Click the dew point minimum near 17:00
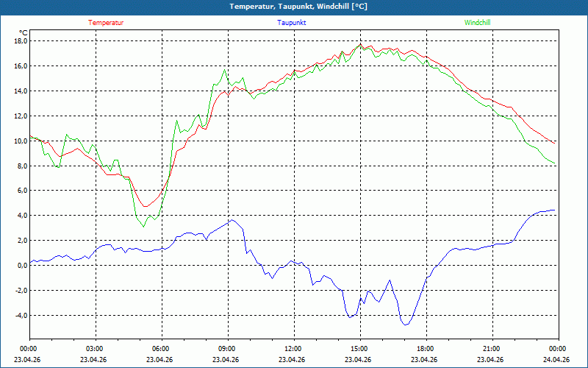 pyautogui.click(x=405, y=325)
